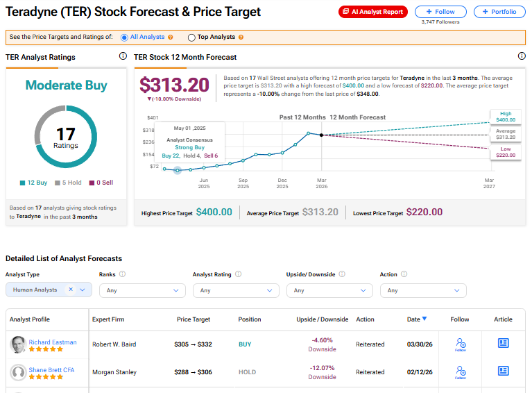Open Richard Eastman's analyst profile link
Viewport: 532px width, 393px height.
(x=53, y=342)
